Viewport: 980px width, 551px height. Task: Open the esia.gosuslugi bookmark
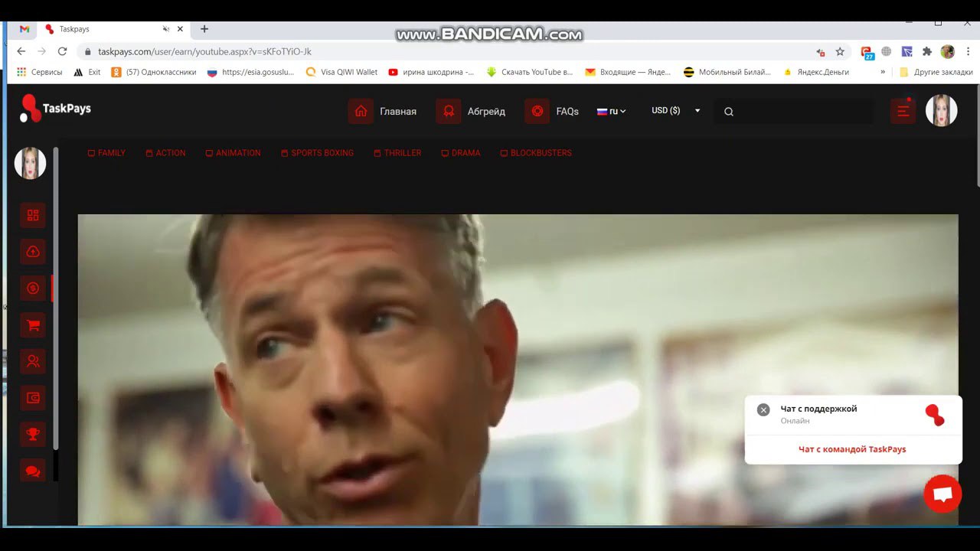251,72
